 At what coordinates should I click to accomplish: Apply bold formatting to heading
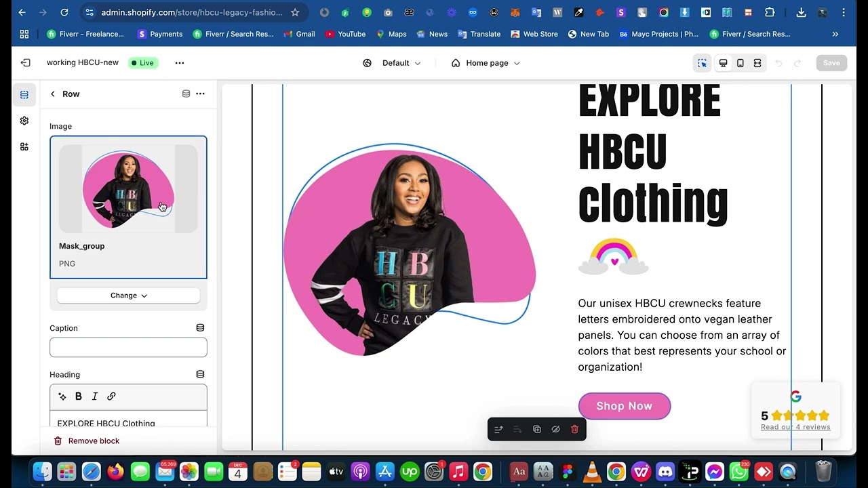tap(79, 396)
